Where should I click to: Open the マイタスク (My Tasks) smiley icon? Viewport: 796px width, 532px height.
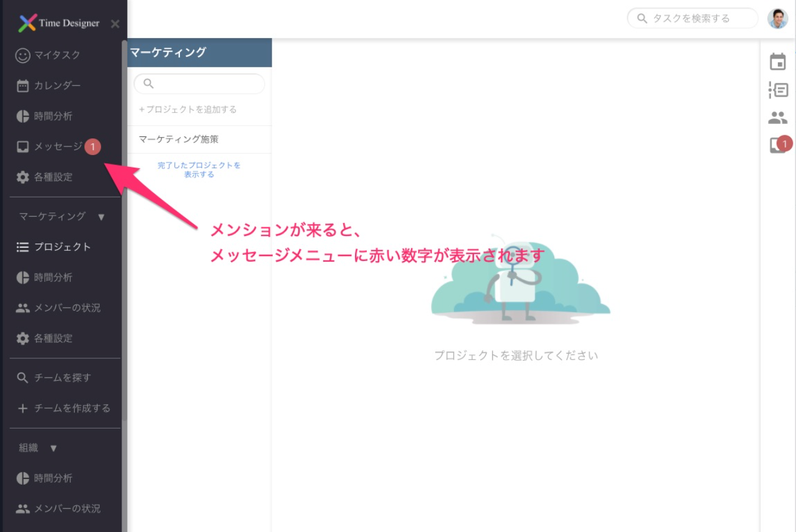(x=22, y=55)
